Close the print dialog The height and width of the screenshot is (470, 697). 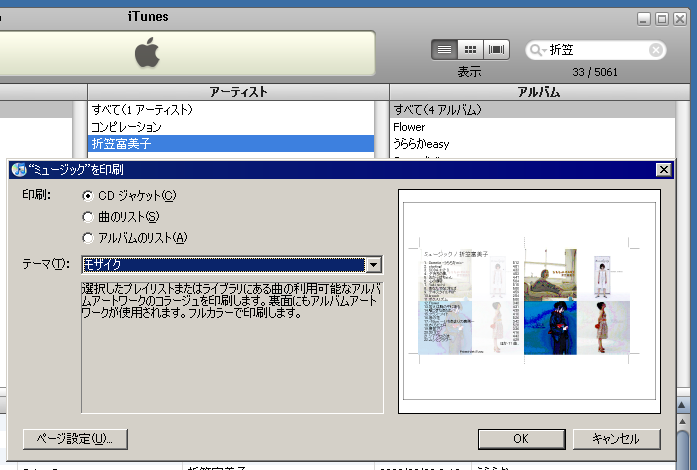tap(663, 169)
